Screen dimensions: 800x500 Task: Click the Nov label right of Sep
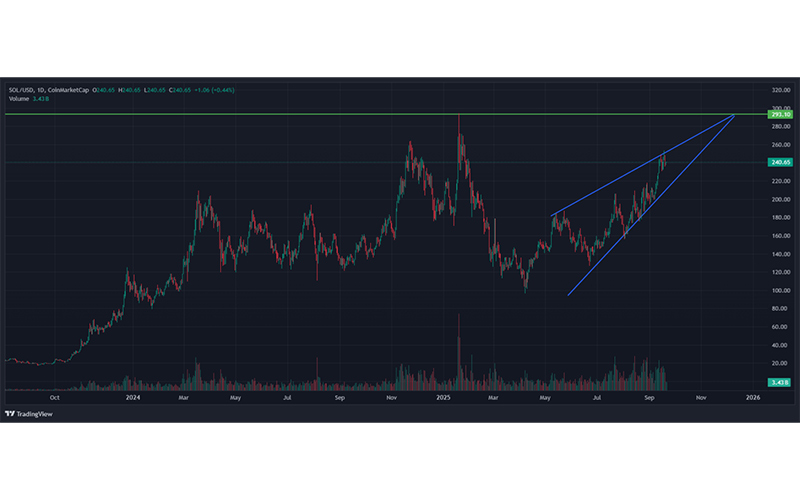pyautogui.click(x=700, y=398)
